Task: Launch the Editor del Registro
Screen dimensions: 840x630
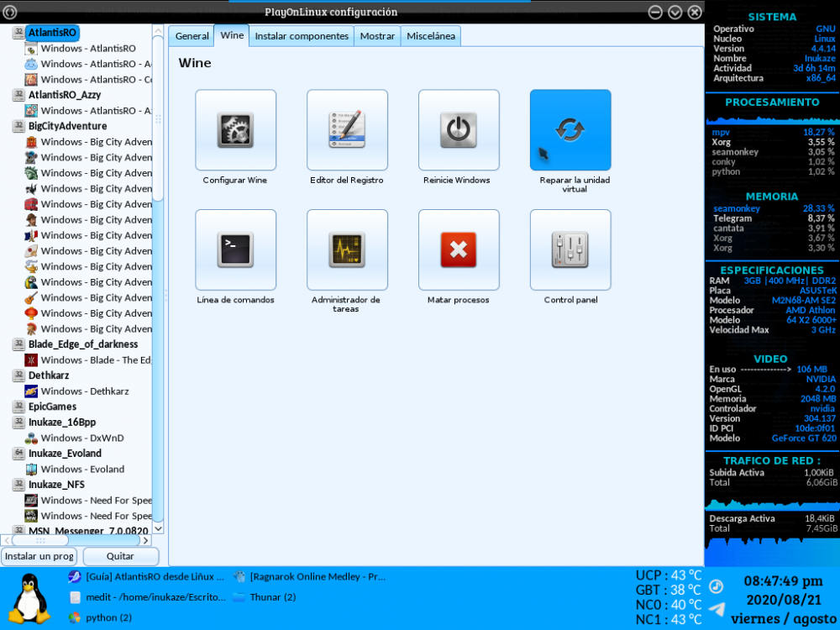Action: pyautogui.click(x=347, y=130)
